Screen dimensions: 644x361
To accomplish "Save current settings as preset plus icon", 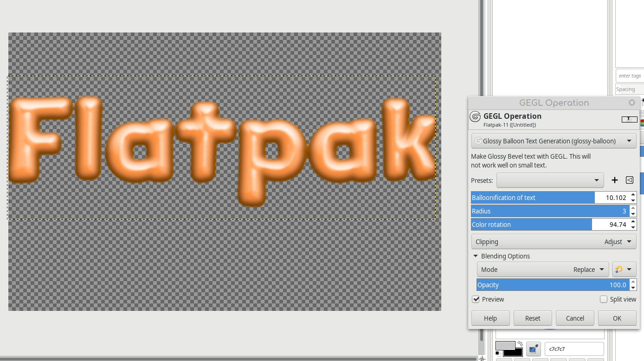I will click(x=615, y=180).
